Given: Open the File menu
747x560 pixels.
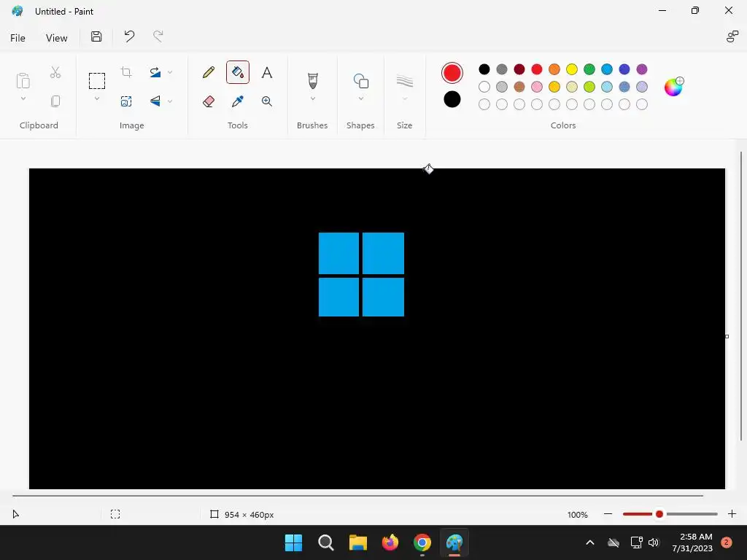Looking at the screenshot, I should 18,38.
